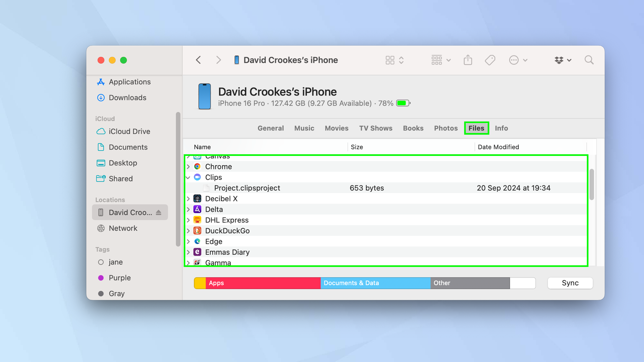Open iCloud Drive from the sidebar
The width and height of the screenshot is (644, 362).
(129, 131)
